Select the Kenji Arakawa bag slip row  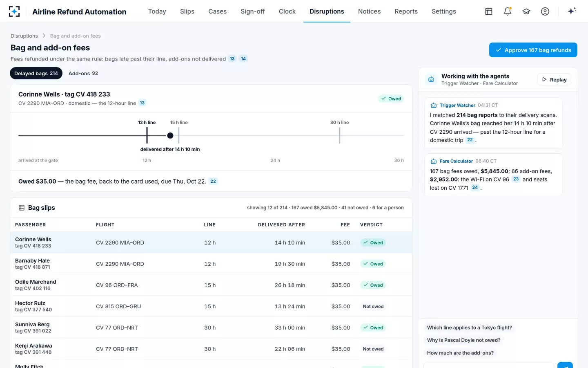click(x=211, y=349)
